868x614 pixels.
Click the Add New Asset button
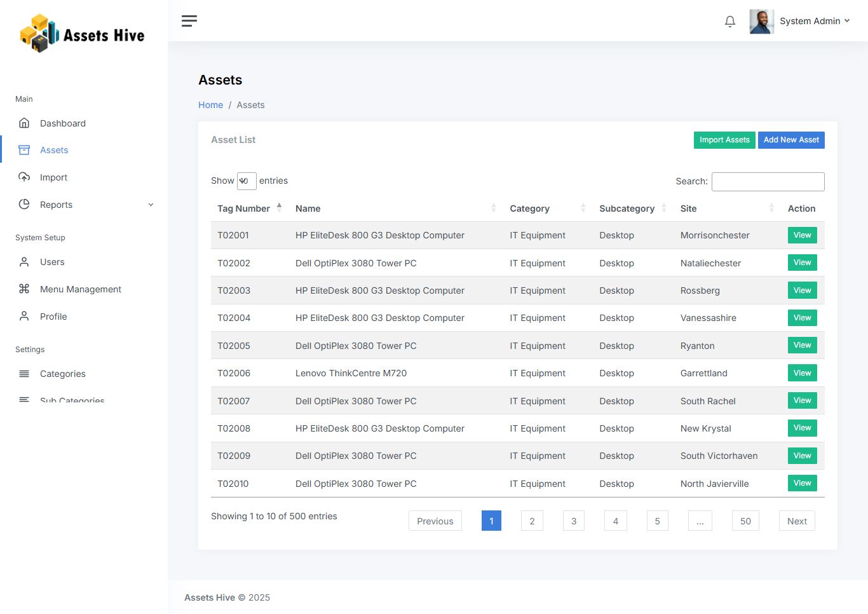pos(790,140)
